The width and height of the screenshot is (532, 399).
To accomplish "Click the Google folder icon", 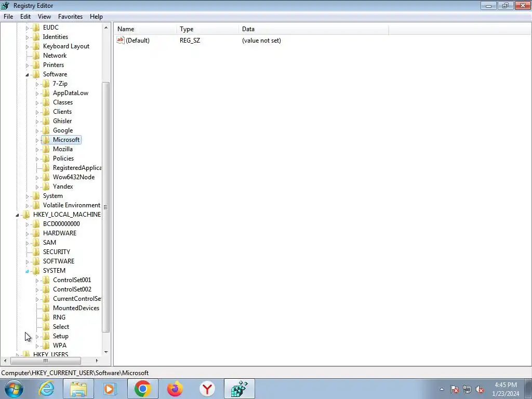I will [x=46, y=130].
